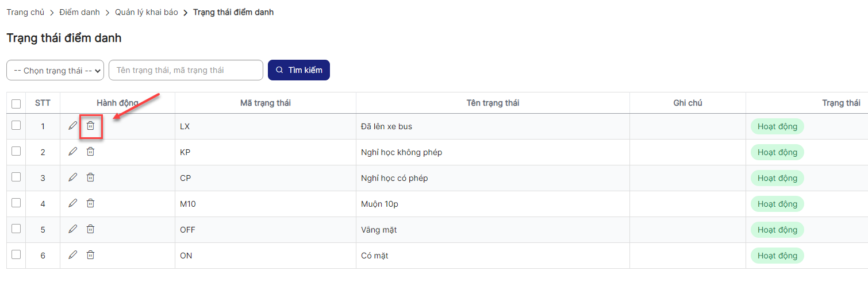868x286 pixels.
Task: Edit the M10 status with pencil icon
Action: click(x=72, y=203)
